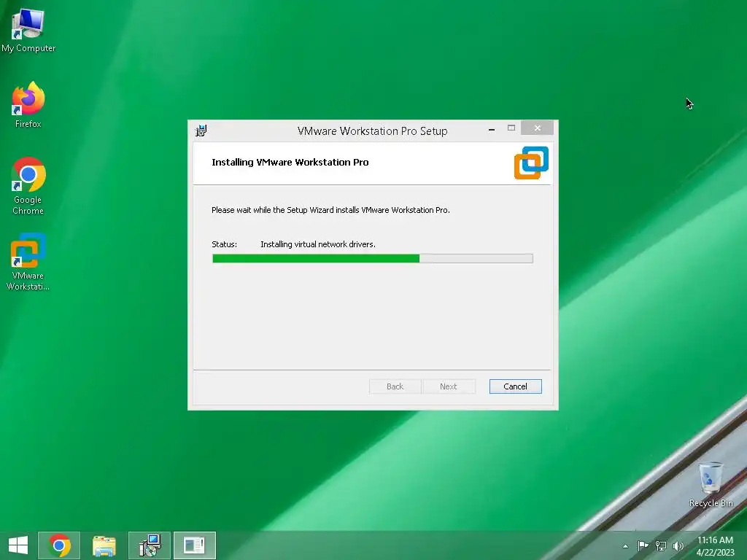Select the window-panel app taskbar button
The width and height of the screenshot is (747, 560).
point(194,545)
